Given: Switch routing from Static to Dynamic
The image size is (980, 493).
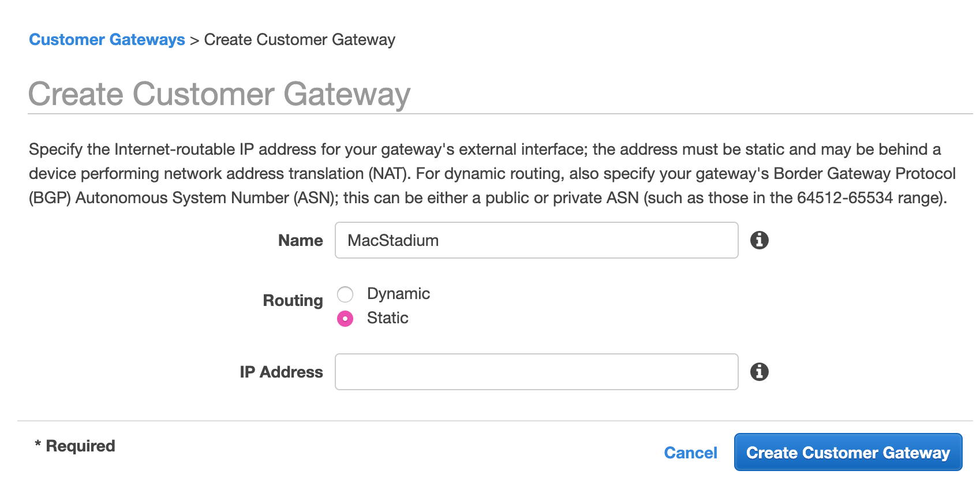Looking at the screenshot, I should [x=345, y=294].
